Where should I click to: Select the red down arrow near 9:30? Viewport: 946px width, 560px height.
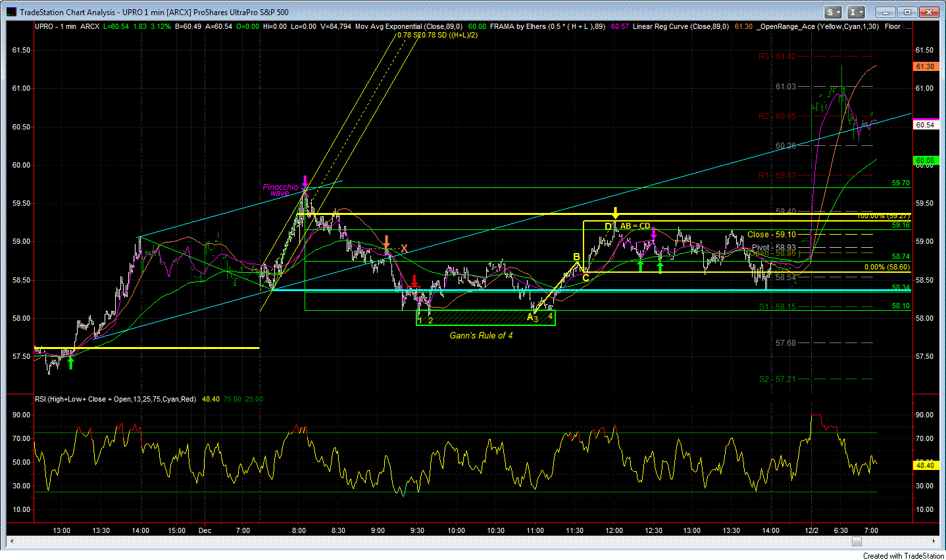tap(414, 281)
